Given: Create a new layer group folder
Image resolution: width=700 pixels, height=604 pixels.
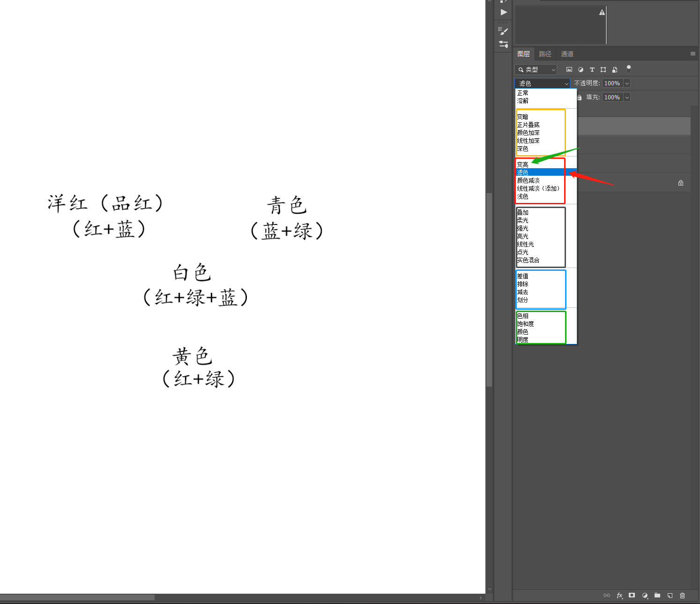Looking at the screenshot, I should tap(657, 596).
